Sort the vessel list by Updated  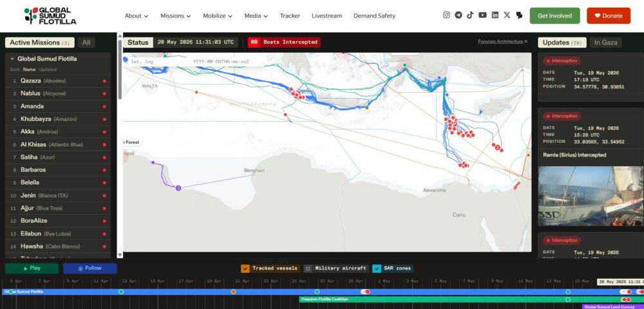[48, 70]
